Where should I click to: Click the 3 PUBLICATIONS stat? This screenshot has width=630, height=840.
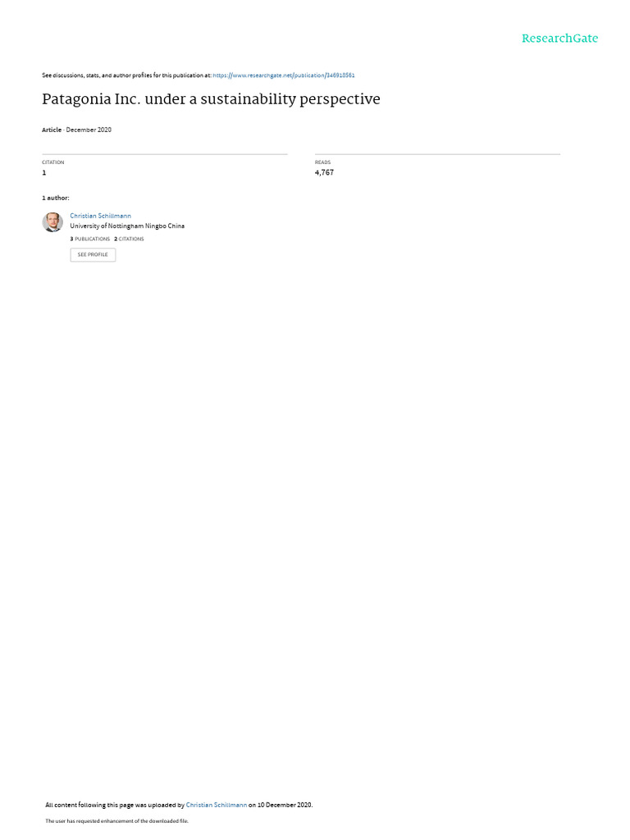[x=90, y=239]
